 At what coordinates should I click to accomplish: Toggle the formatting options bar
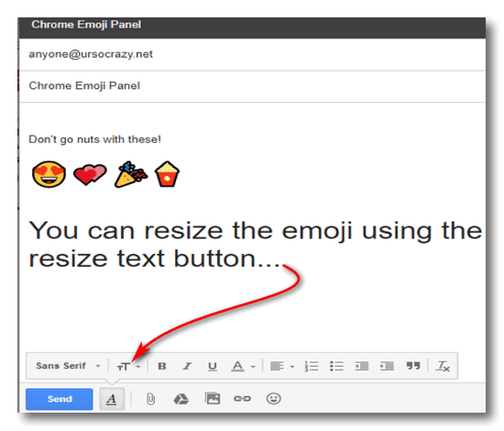[112, 399]
